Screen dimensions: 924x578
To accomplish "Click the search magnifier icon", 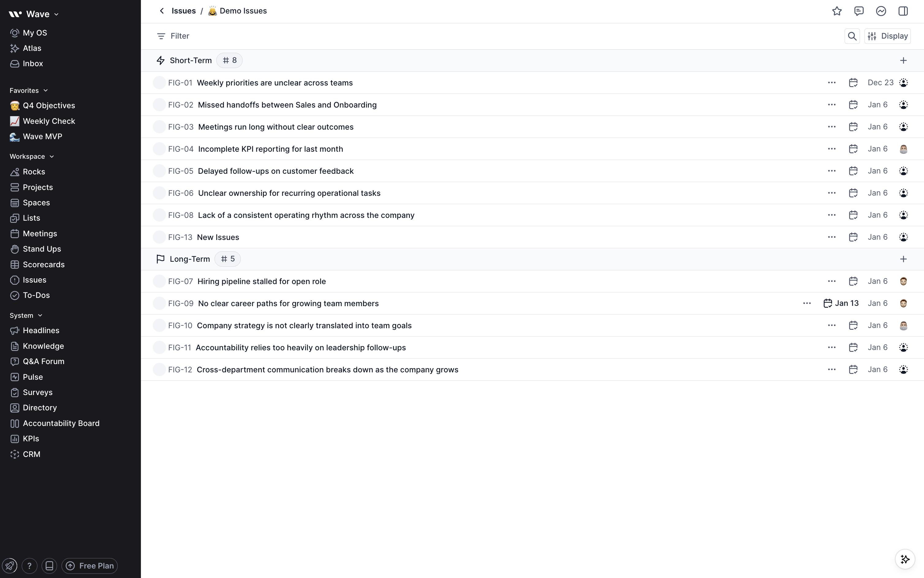I will click(852, 36).
